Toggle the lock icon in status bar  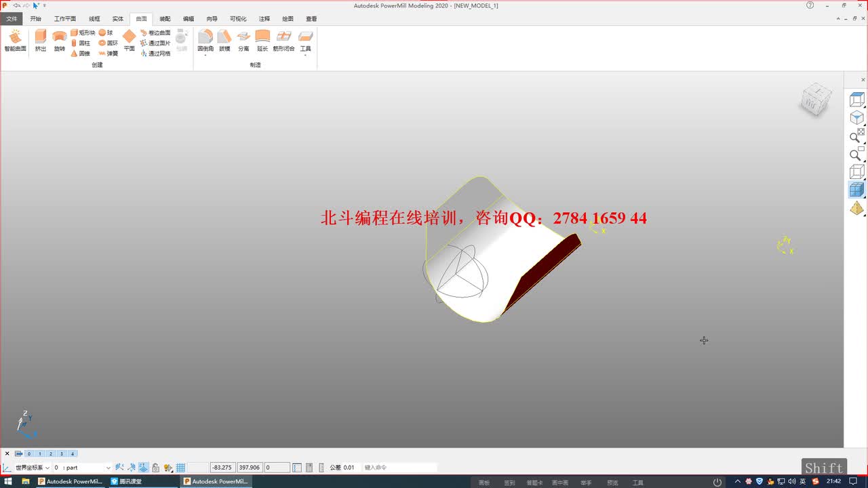click(156, 468)
